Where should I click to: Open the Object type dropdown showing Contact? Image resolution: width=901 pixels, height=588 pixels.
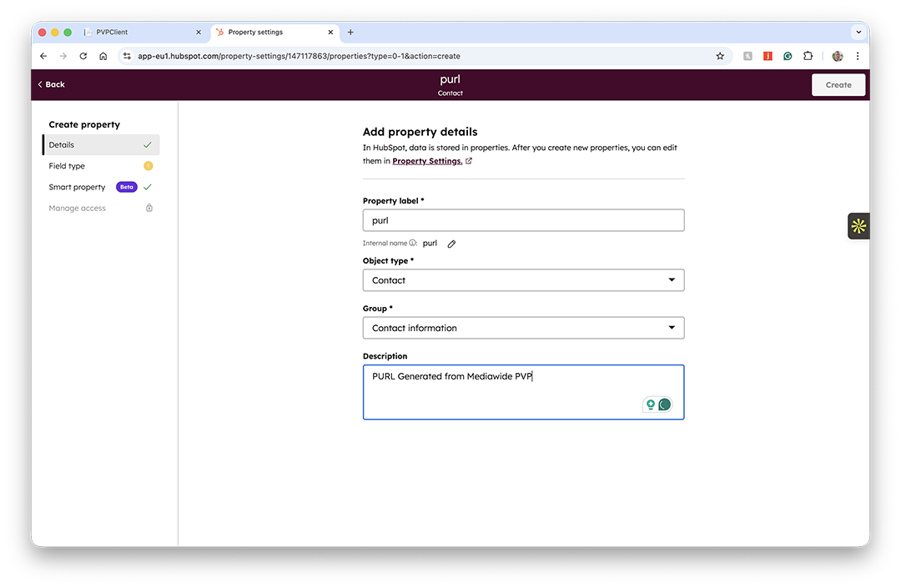tap(523, 280)
